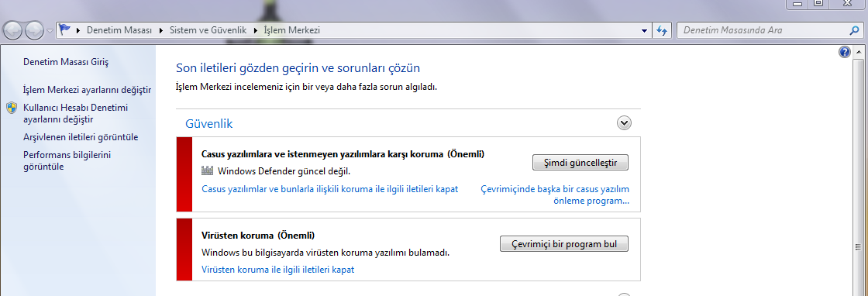Click Çevrimiçi bir program bul button
The width and height of the screenshot is (868, 296).
coord(563,243)
